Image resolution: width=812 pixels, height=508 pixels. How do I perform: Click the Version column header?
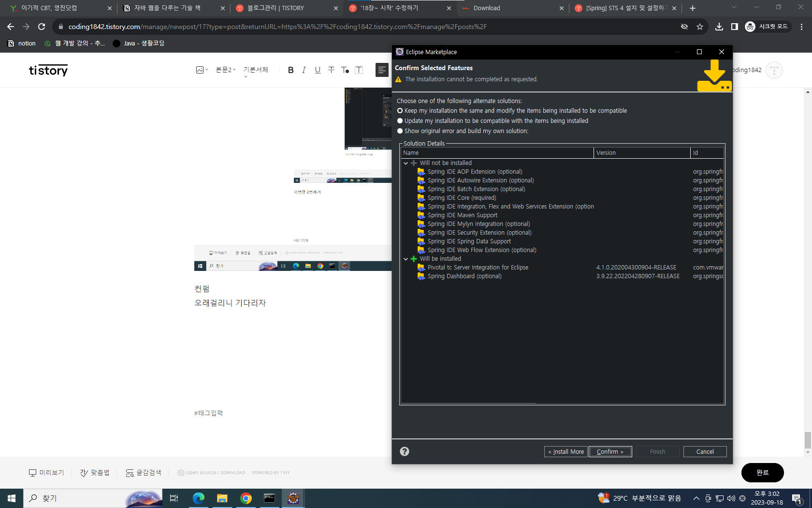(642, 153)
